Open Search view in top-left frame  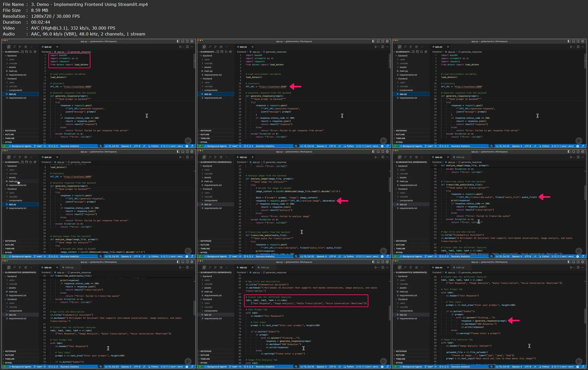[14, 47]
